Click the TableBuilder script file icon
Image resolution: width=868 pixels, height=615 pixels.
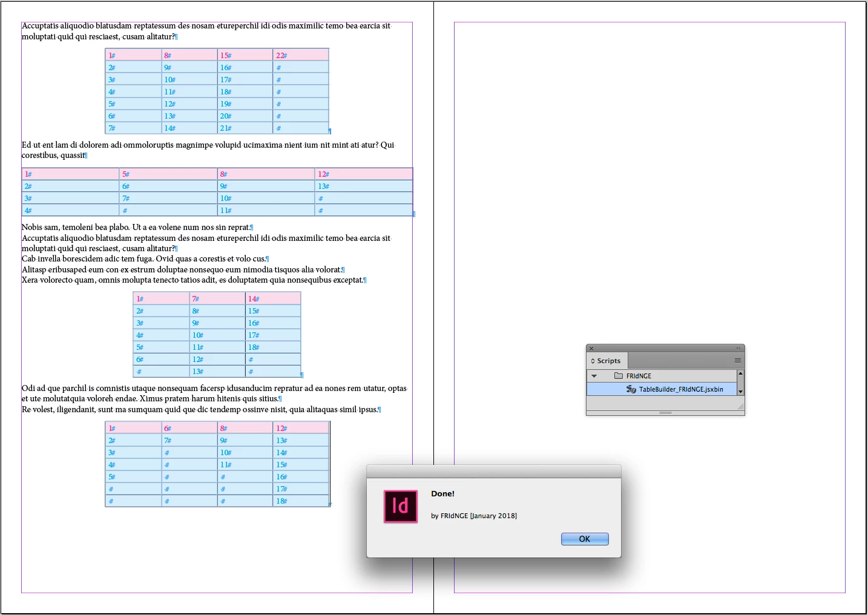point(631,389)
